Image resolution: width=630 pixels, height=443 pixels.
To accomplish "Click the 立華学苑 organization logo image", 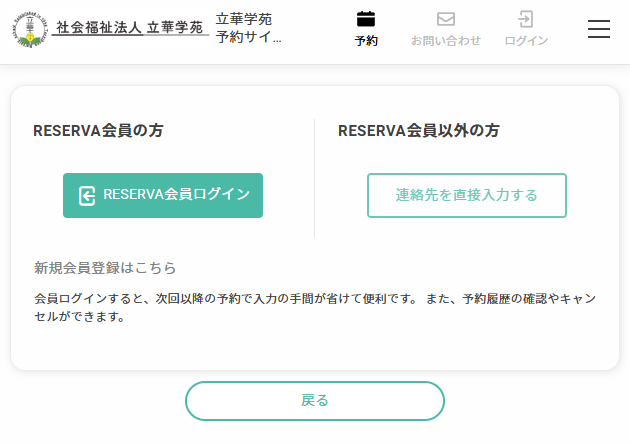I will click(x=110, y=29).
